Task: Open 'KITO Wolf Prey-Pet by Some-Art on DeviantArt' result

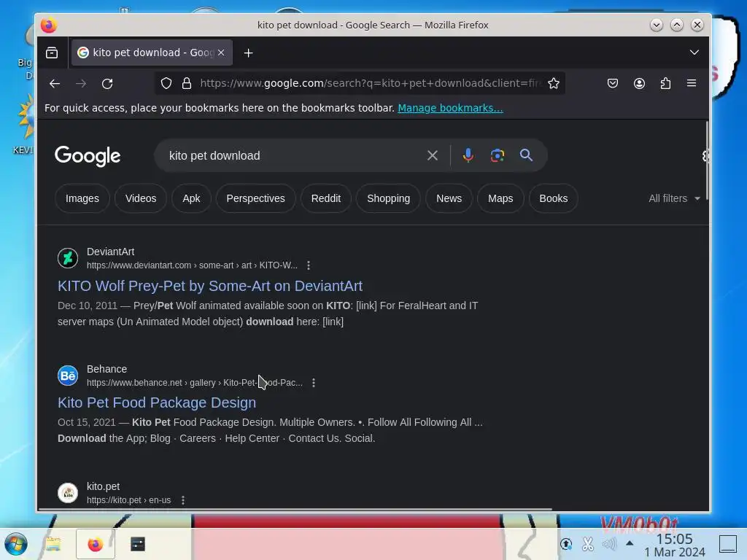Action: pyautogui.click(x=210, y=286)
